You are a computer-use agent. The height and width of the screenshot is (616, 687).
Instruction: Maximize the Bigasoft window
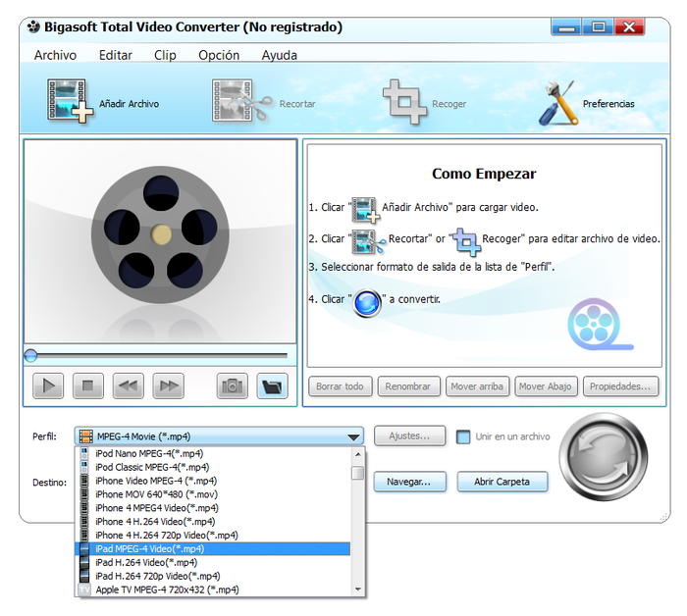pos(598,27)
